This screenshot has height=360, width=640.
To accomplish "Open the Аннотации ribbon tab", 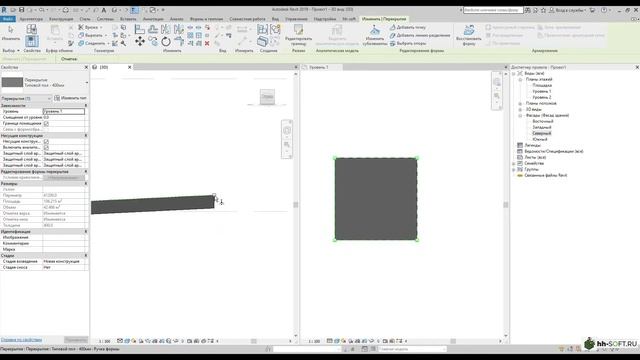I will click(x=153, y=19).
